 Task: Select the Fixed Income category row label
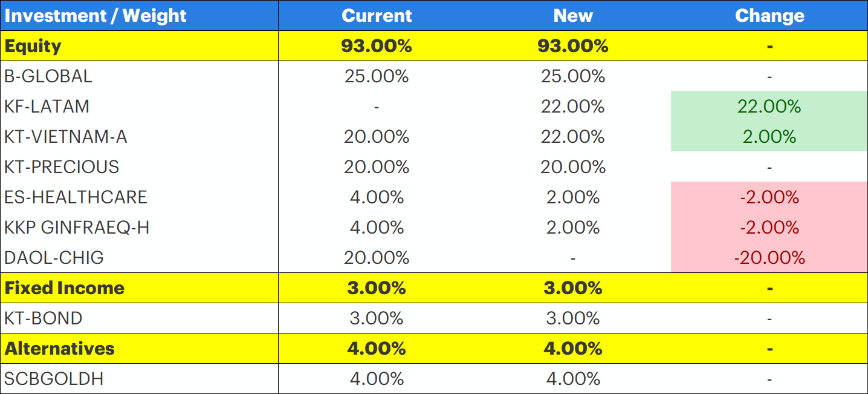[65, 288]
